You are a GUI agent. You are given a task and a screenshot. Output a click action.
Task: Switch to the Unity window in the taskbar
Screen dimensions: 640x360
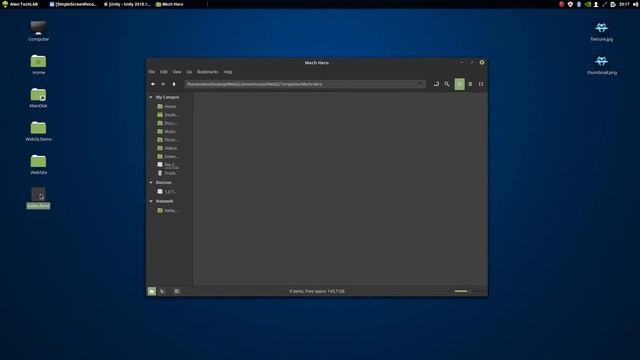127,4
